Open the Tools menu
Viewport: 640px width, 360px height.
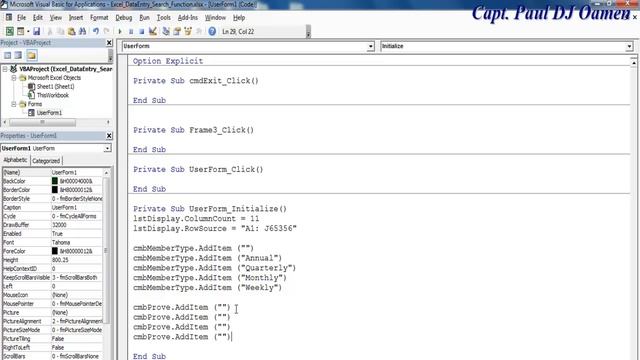pos(164,18)
